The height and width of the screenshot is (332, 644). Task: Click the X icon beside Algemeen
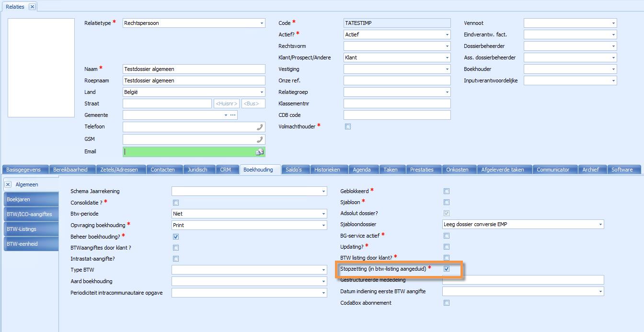click(8, 184)
